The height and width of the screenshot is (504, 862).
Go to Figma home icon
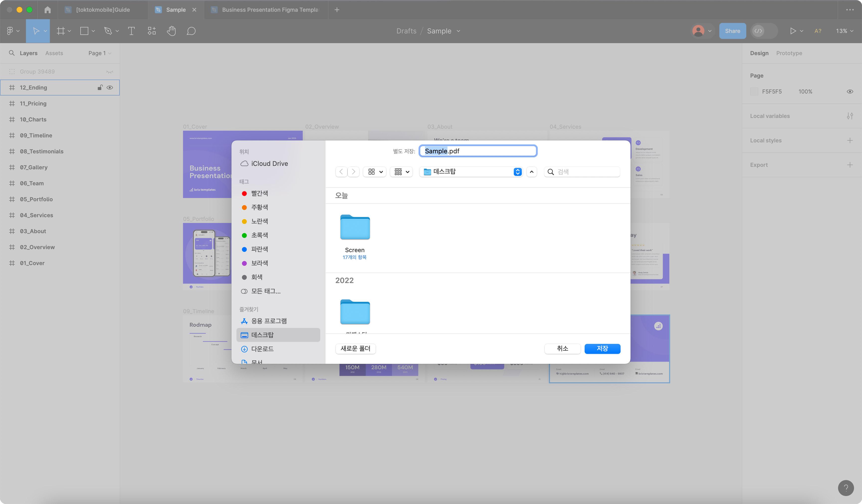tap(48, 10)
